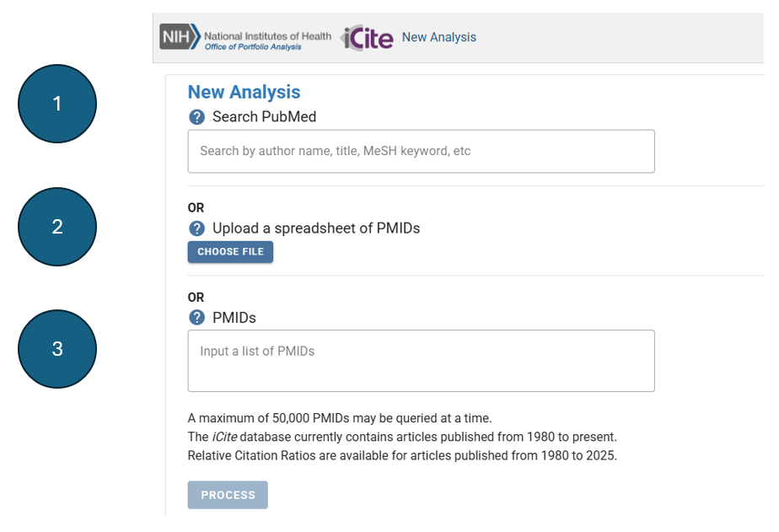Select the New Analysis page heading
The image size is (779, 532).
coord(243,92)
